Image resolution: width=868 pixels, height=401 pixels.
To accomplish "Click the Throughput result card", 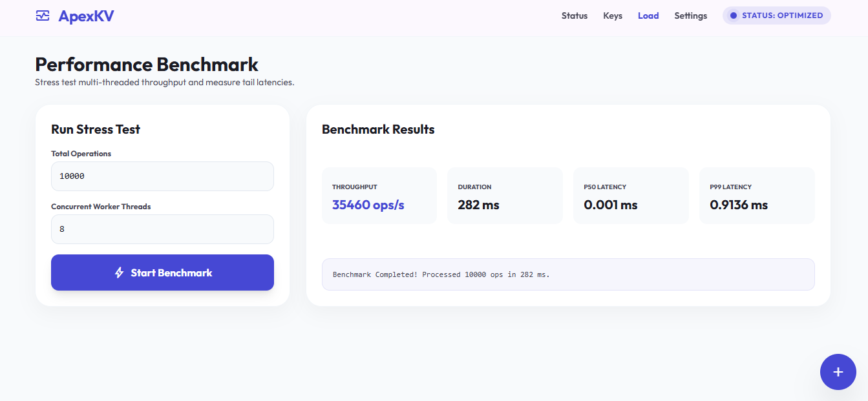I will click(379, 196).
